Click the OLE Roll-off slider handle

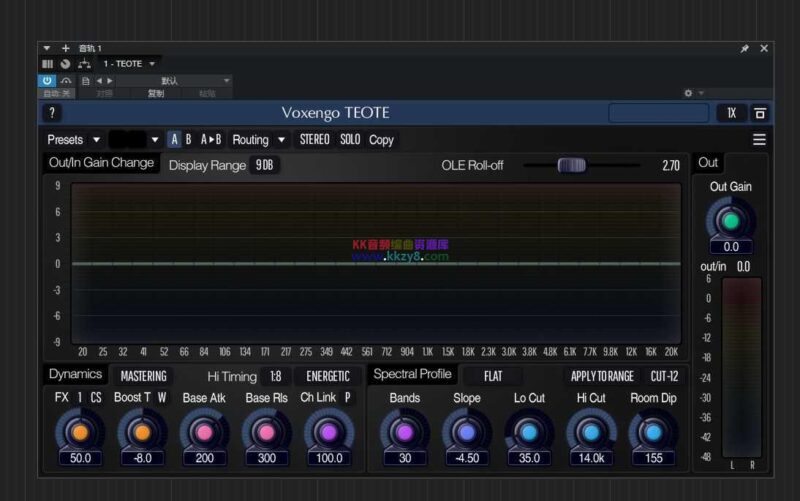[571, 165]
